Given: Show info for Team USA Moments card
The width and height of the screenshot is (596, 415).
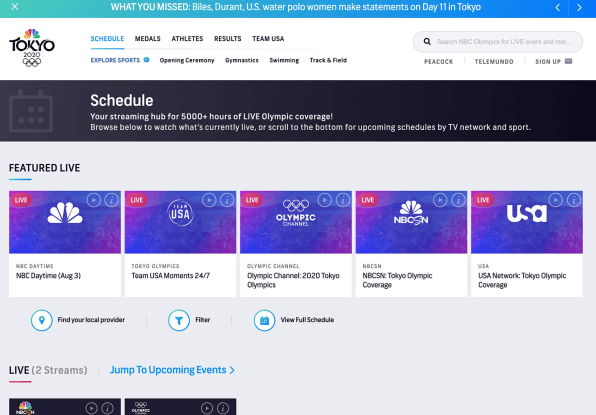Looking at the screenshot, I should [227, 200].
